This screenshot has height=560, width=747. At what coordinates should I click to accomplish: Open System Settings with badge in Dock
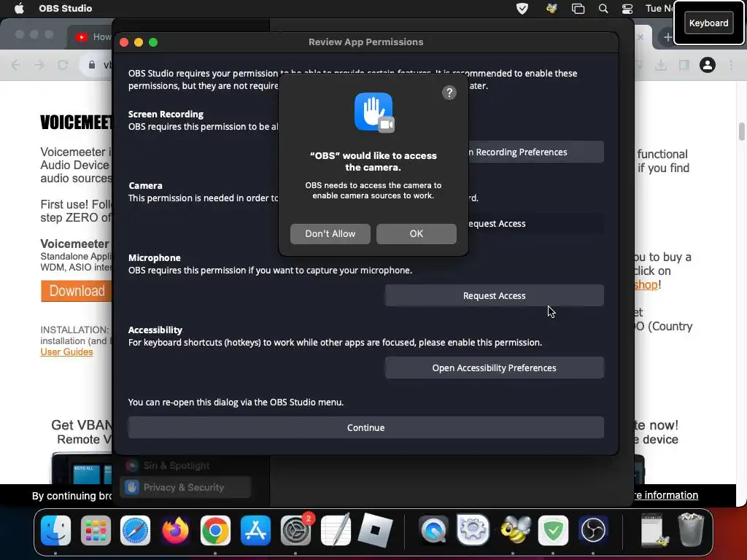[295, 530]
